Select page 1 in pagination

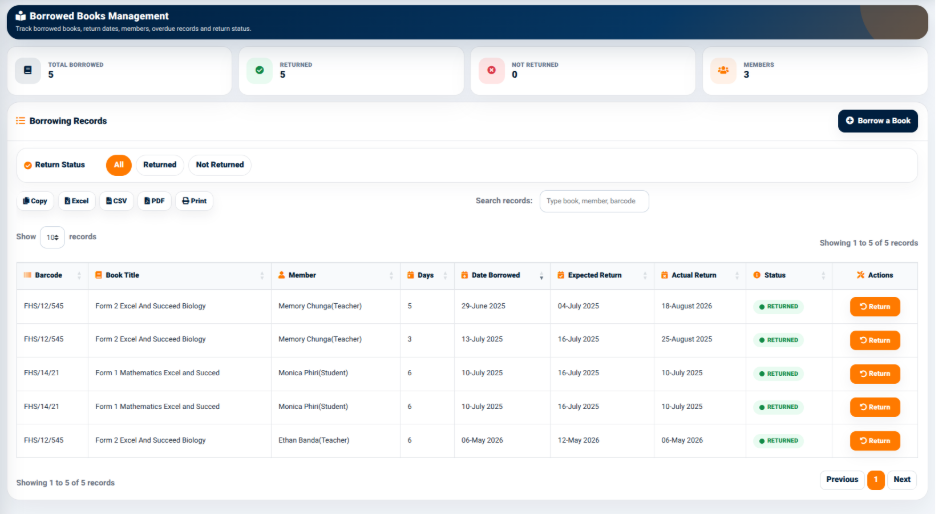(876, 479)
